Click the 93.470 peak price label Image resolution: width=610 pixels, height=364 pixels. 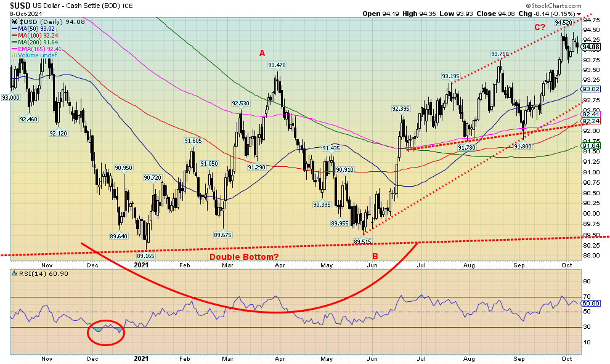click(x=277, y=65)
